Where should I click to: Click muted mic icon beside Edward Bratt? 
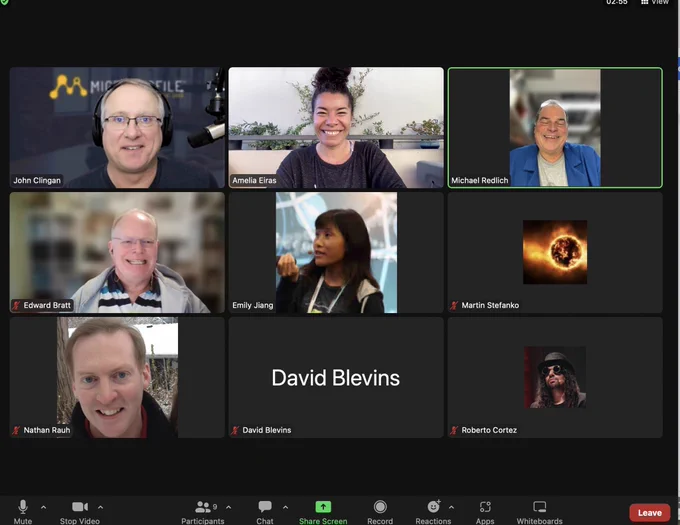click(16, 305)
